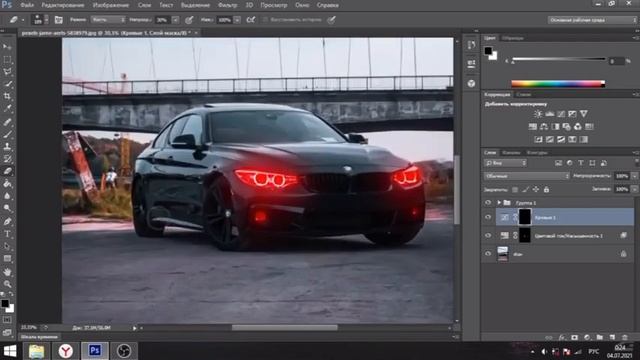The image size is (640, 360).
Task: Select the Eraser tool in toolbox
Action: pyautogui.click(x=7, y=171)
